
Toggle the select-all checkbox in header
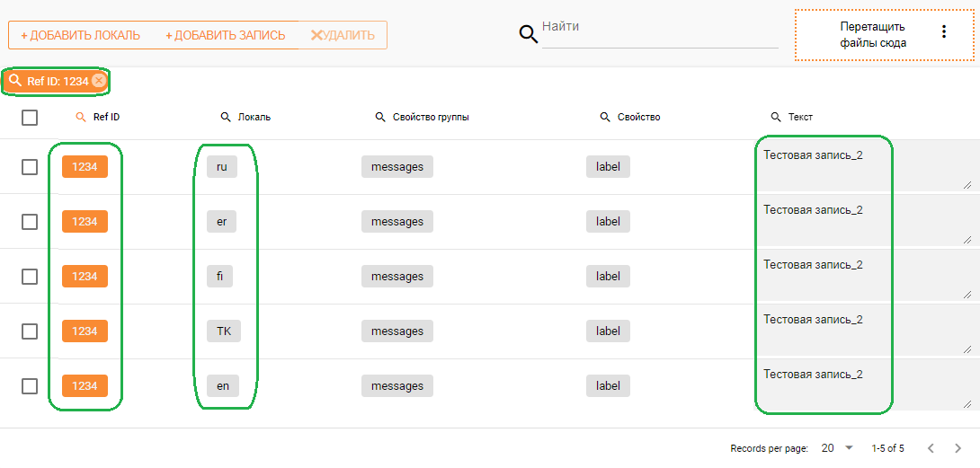[x=30, y=118]
